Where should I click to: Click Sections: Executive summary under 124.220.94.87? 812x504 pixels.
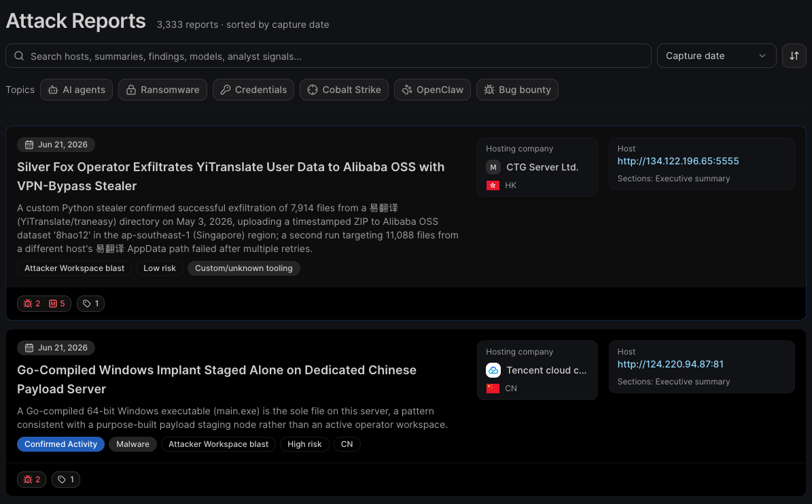pyautogui.click(x=673, y=381)
